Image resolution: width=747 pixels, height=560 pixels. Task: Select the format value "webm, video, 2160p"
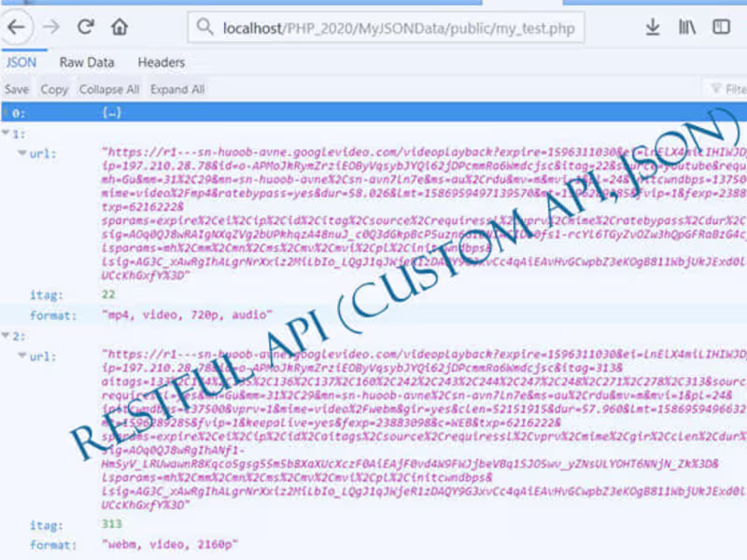point(170,545)
